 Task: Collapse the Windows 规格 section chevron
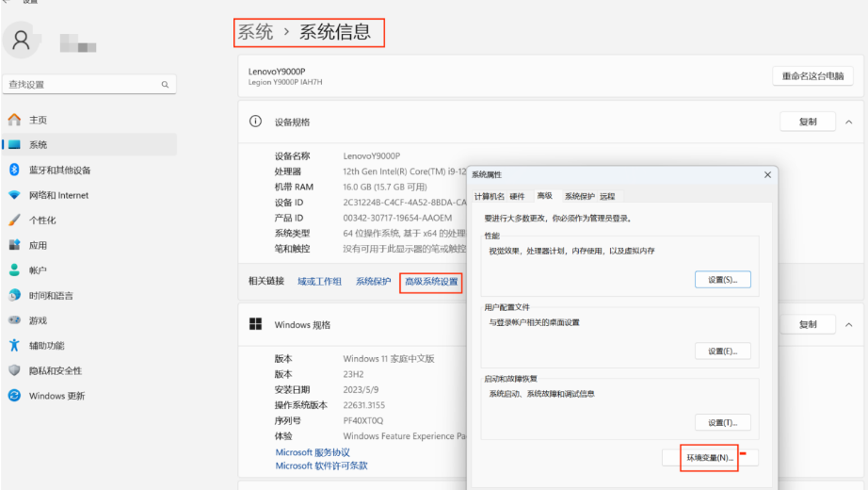click(848, 325)
